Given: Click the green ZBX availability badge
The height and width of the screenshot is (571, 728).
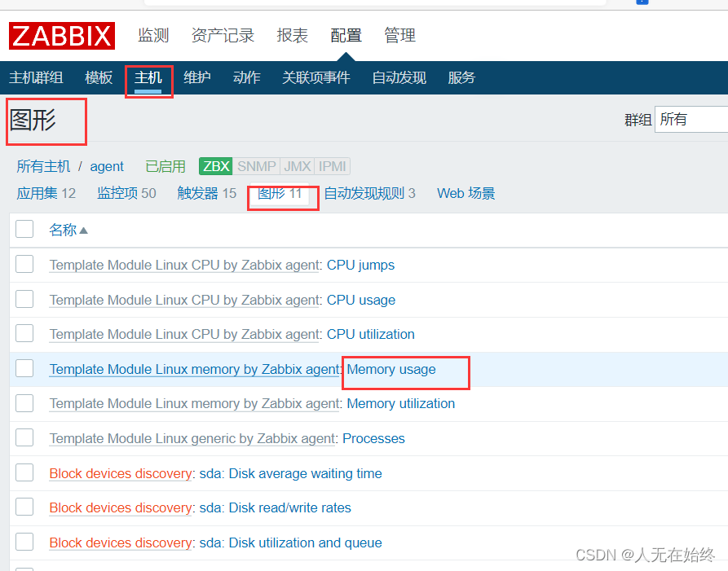Looking at the screenshot, I should pyautogui.click(x=216, y=166).
